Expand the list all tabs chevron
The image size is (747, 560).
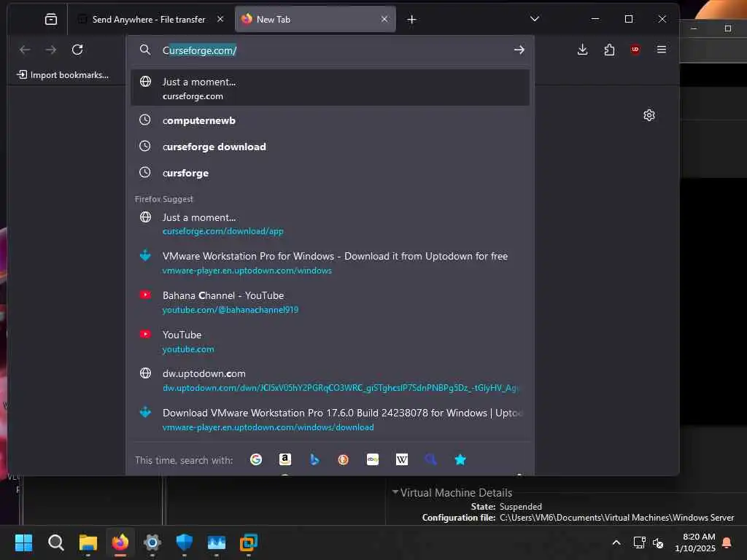click(535, 19)
